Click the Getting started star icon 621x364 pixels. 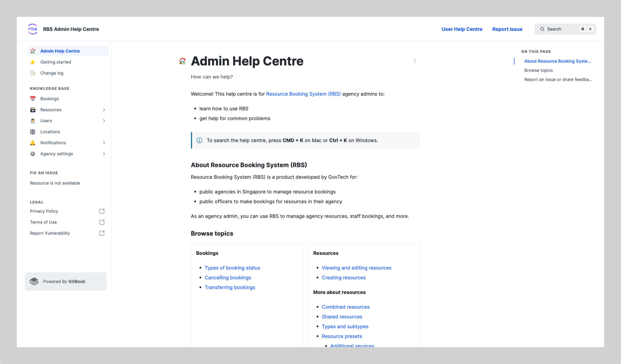point(33,62)
